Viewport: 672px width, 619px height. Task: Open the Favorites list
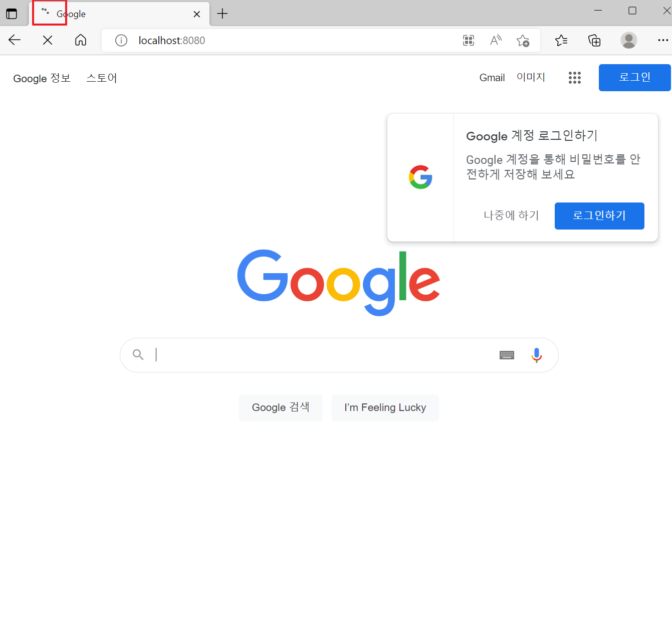coord(561,40)
